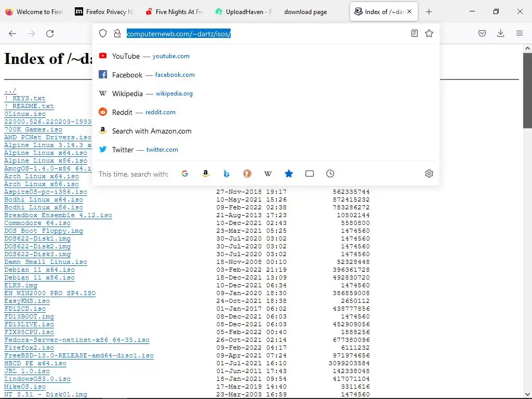Viewport: 532px width, 399px height.
Task: Choose the Wikipedia suggestion
Action: pos(266,94)
